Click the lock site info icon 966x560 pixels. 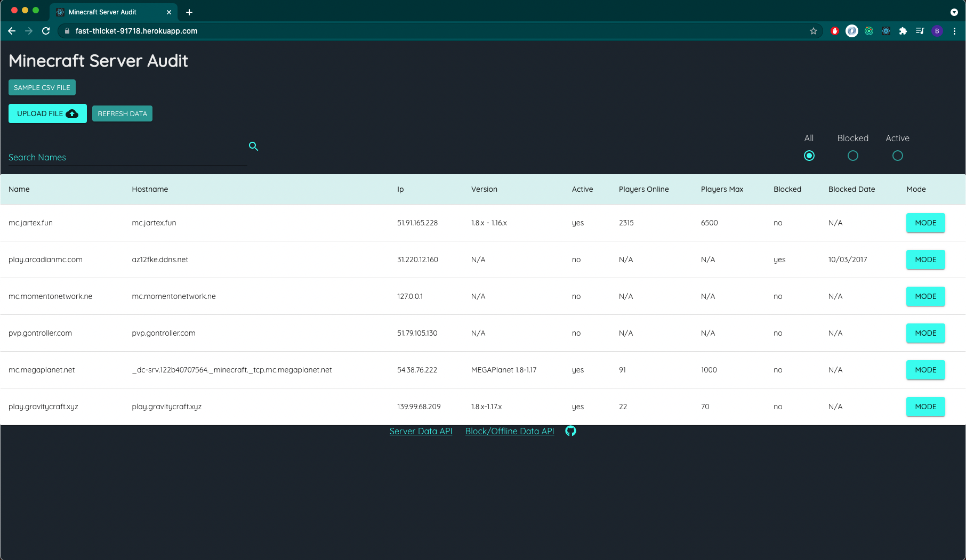click(67, 31)
